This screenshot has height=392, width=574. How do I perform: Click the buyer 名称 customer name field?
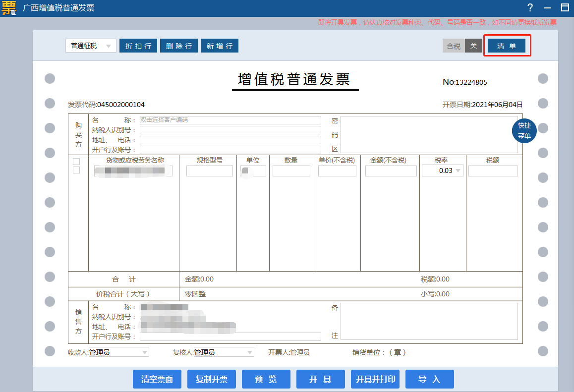[x=230, y=120]
